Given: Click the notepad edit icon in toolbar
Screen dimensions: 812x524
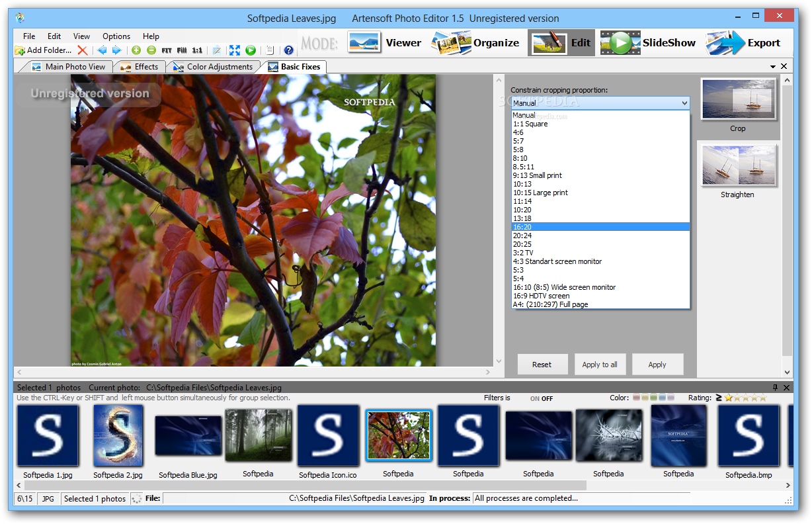Looking at the screenshot, I should [x=217, y=50].
